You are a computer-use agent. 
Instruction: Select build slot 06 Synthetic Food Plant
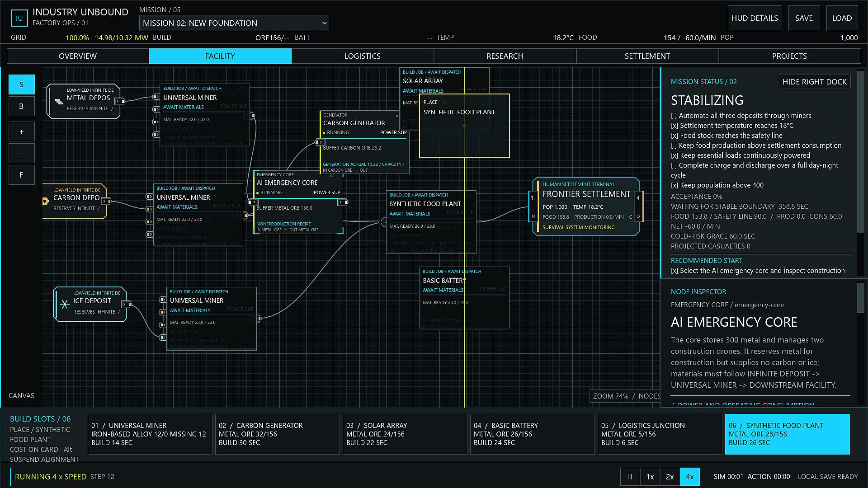point(788,434)
